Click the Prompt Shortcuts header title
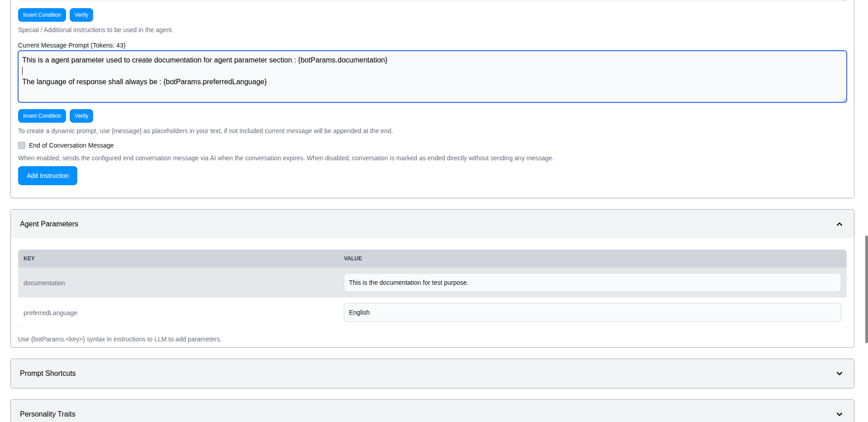The height and width of the screenshot is (422, 868). coord(47,374)
